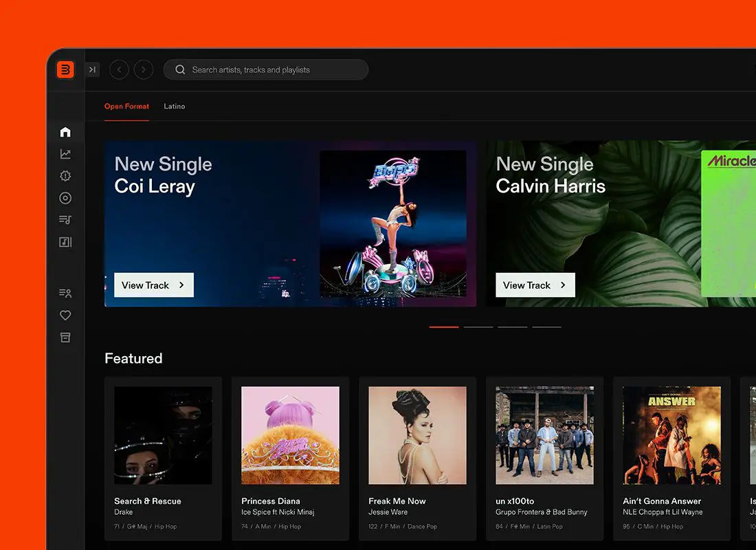756x550 pixels.
Task: Open the Home icon in the sidebar
Action: tap(65, 132)
